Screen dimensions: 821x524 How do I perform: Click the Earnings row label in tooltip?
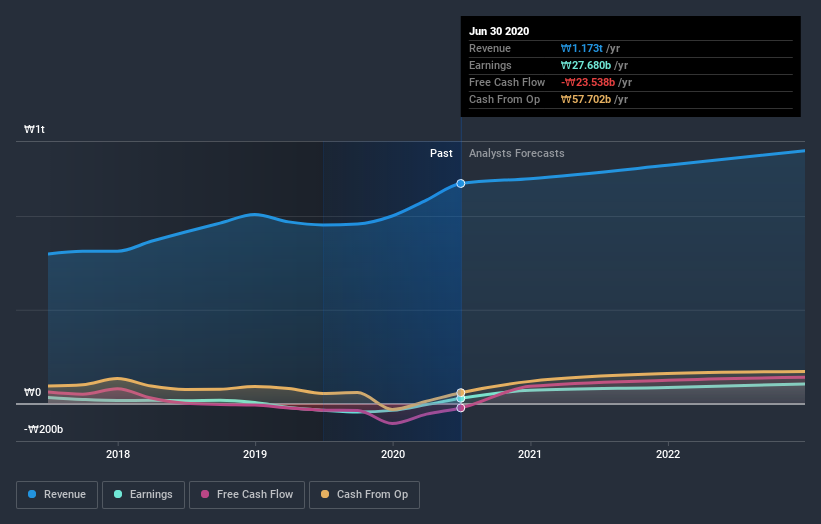(490, 65)
